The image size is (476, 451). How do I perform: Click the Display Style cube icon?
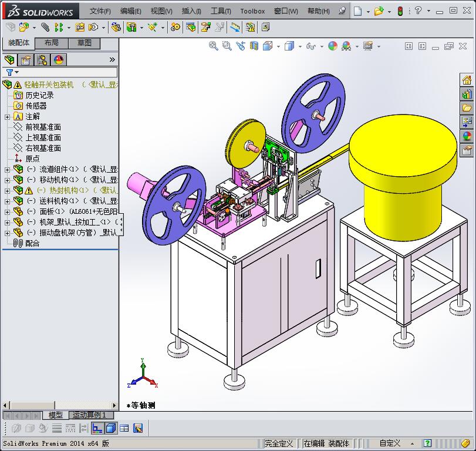click(x=289, y=46)
